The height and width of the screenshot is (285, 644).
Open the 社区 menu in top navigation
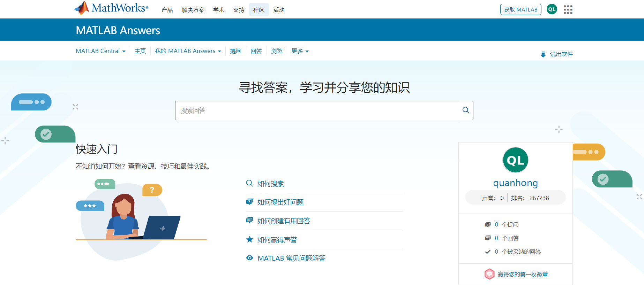pos(259,10)
